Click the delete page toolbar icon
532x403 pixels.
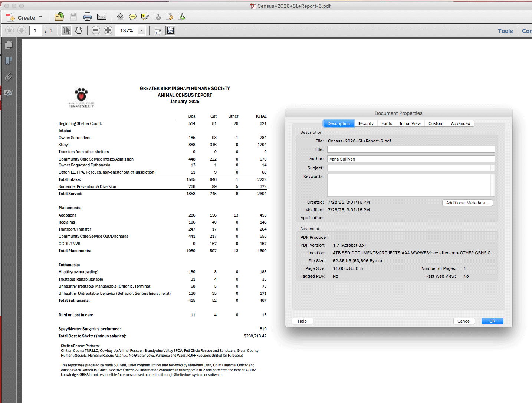pos(157,17)
